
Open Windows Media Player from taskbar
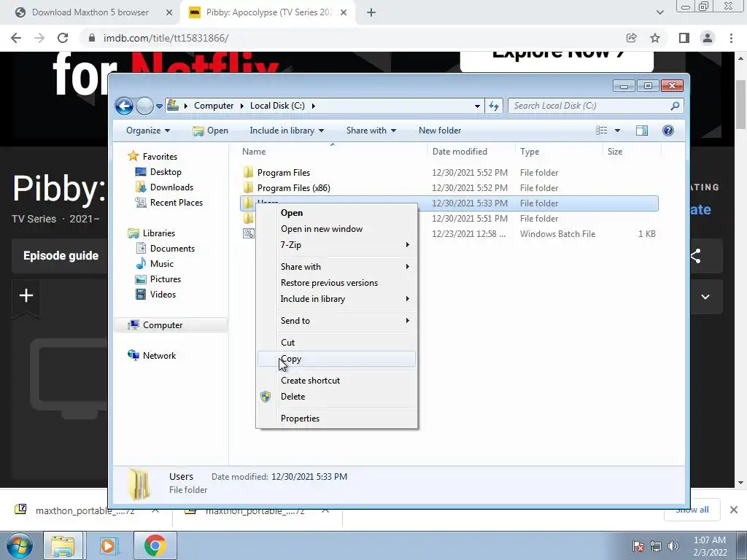tap(108, 545)
